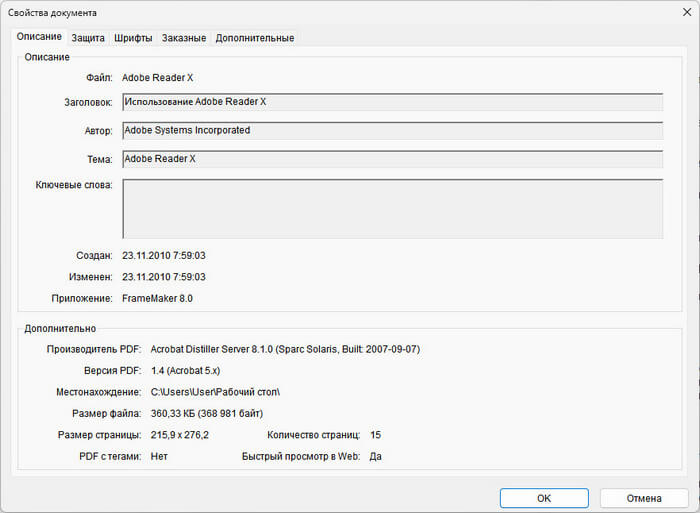Focus the Автор field
Viewport: 700px width, 513px height.
coord(392,131)
